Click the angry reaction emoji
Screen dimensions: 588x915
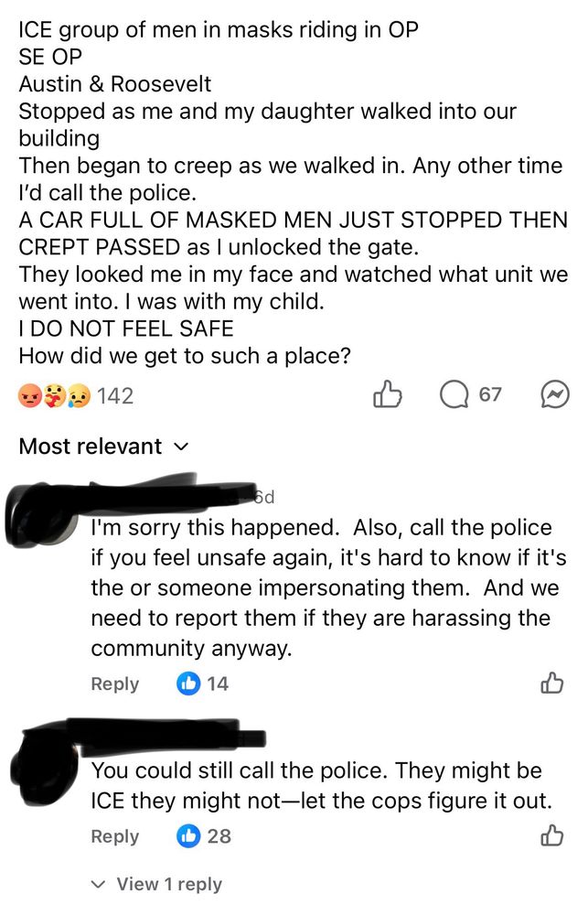(30, 395)
